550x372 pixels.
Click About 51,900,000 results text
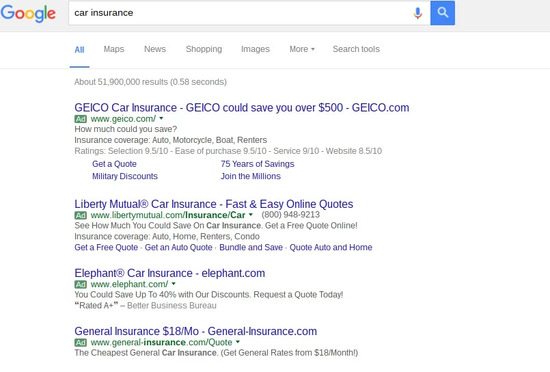coord(150,82)
